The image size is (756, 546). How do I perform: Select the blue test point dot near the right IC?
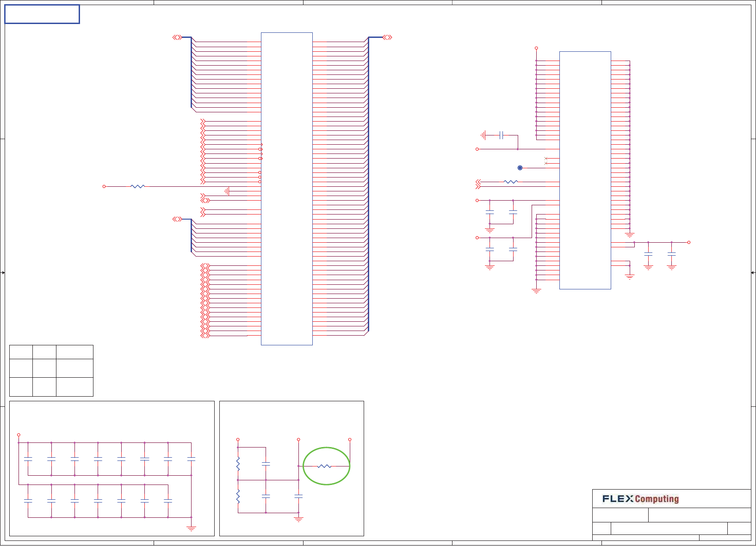[520, 168]
